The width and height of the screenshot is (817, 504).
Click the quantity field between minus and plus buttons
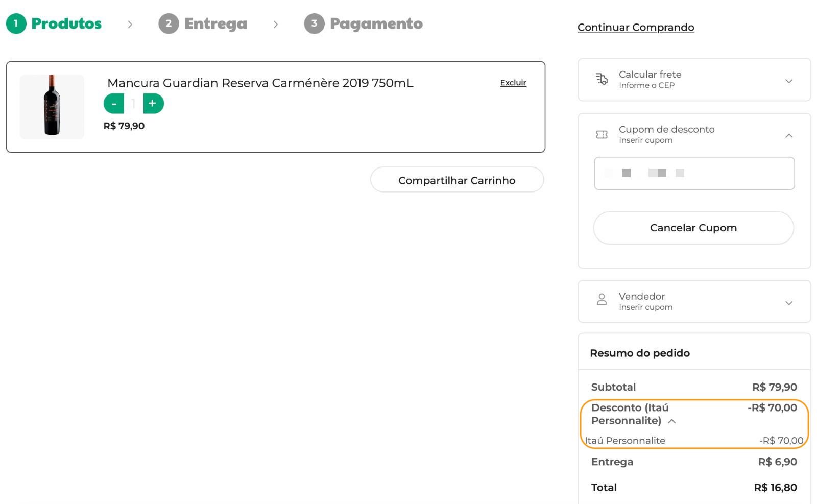133,104
